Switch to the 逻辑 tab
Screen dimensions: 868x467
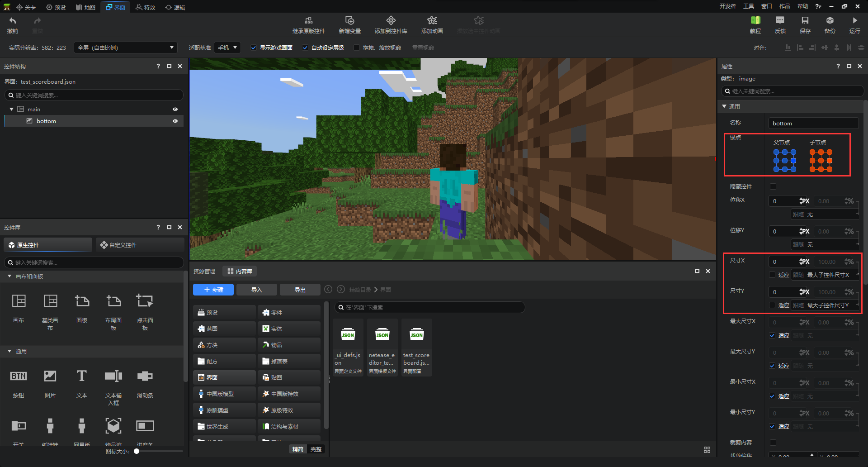[175, 7]
